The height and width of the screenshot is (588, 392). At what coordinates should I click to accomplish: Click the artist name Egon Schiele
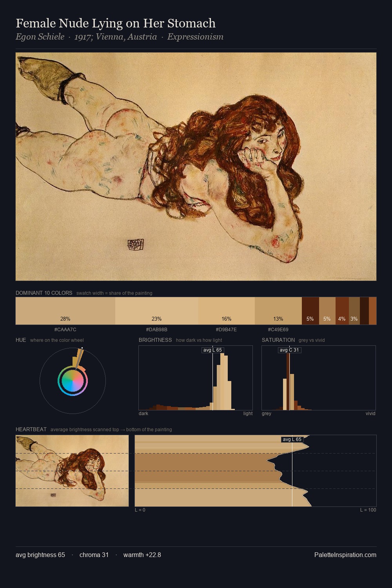coord(40,37)
